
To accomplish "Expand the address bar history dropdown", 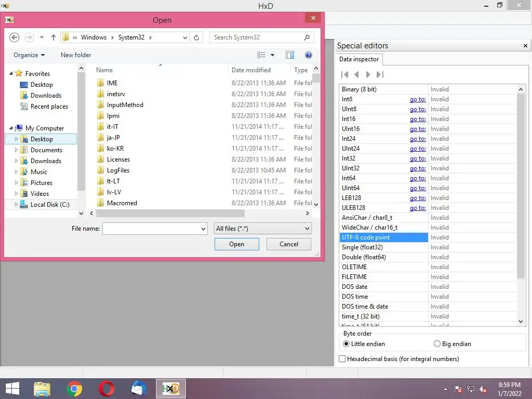I will (x=185, y=37).
